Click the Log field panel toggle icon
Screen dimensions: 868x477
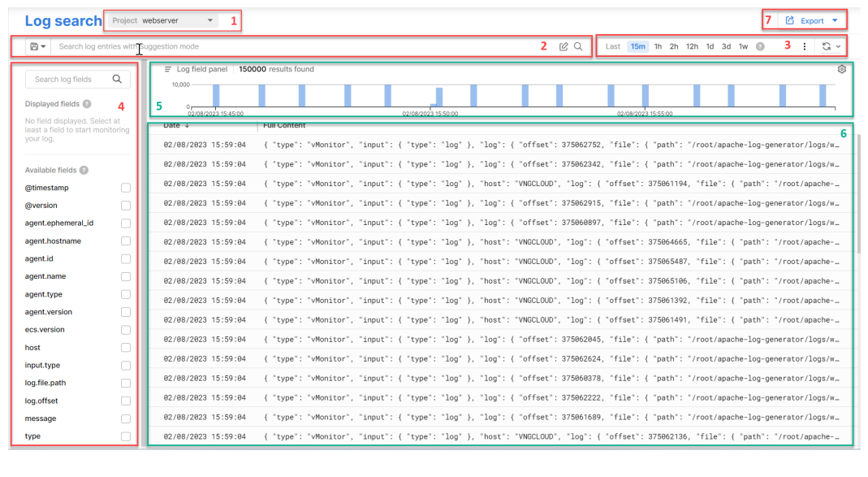point(168,70)
